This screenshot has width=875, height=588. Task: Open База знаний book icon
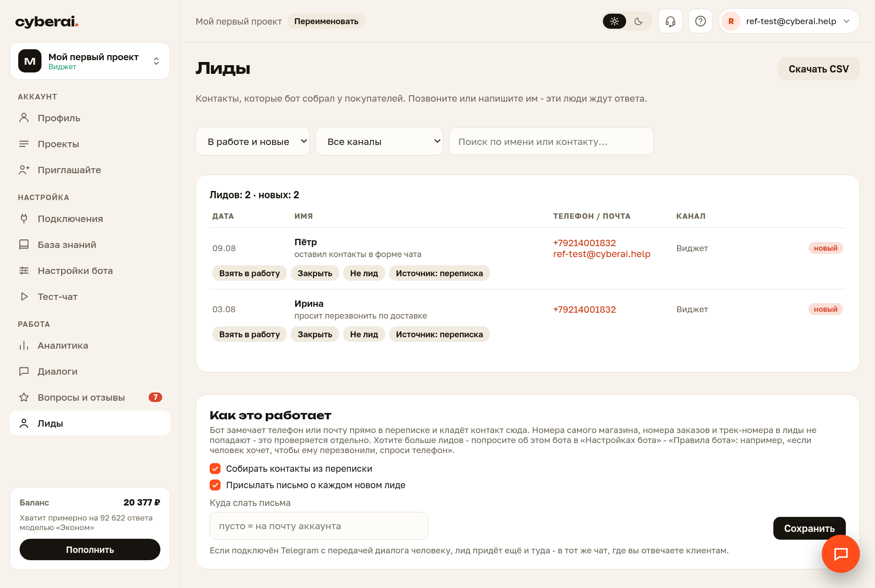pyautogui.click(x=24, y=245)
